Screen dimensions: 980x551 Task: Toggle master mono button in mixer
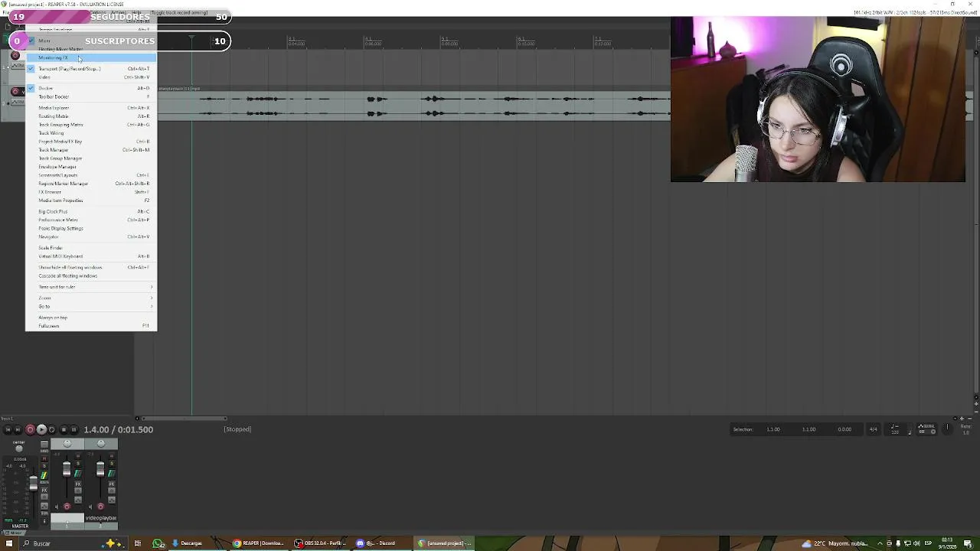[x=44, y=445]
